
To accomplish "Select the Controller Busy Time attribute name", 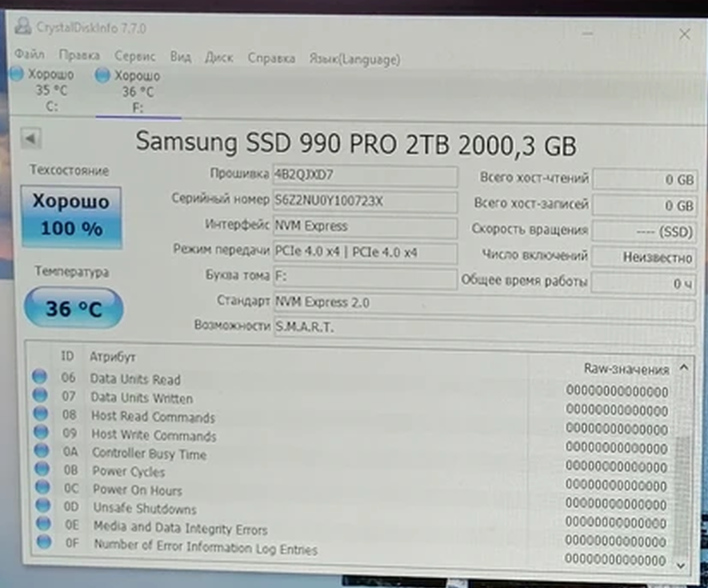I will pos(149,454).
